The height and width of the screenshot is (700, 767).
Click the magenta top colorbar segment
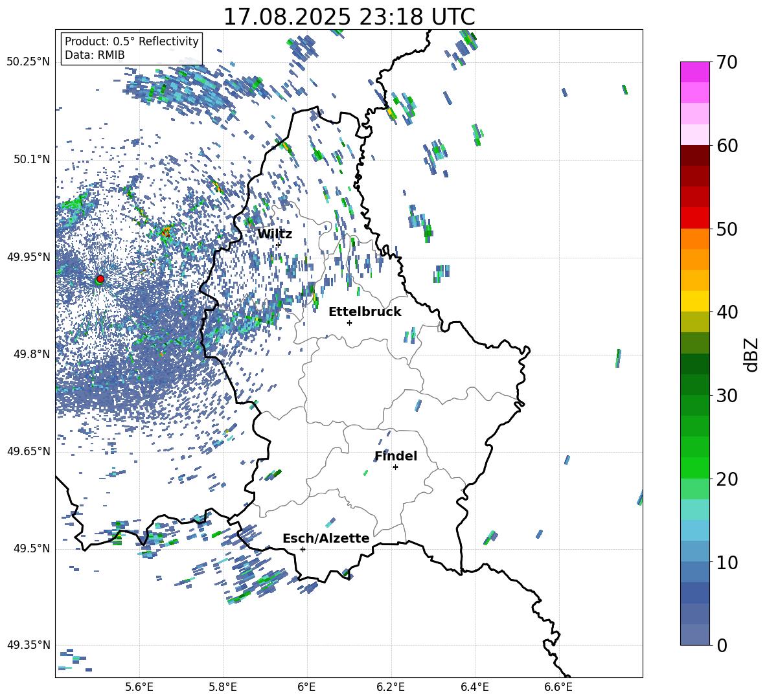[695, 72]
